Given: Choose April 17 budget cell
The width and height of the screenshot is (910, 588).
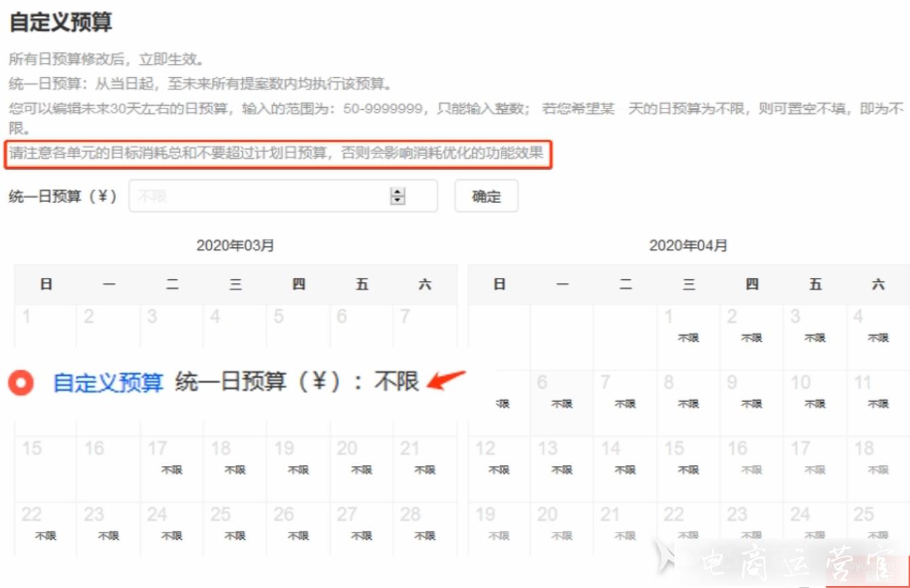Looking at the screenshot, I should [x=815, y=469].
